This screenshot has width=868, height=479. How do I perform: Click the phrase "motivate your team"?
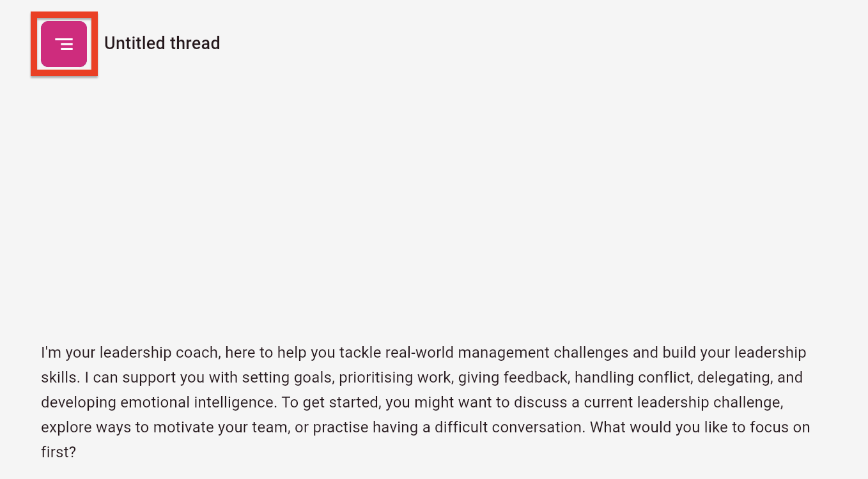pos(219,427)
